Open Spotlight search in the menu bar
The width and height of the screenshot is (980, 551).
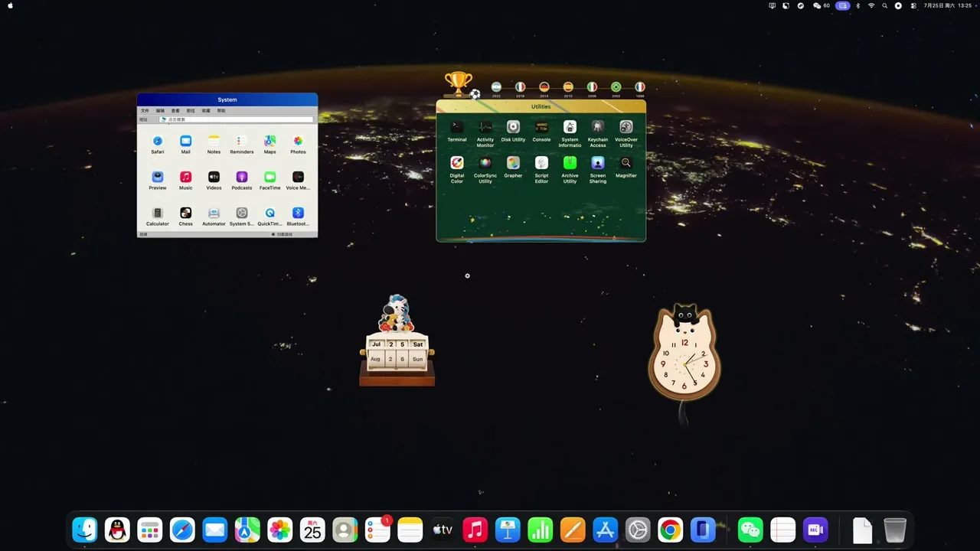pos(885,5)
